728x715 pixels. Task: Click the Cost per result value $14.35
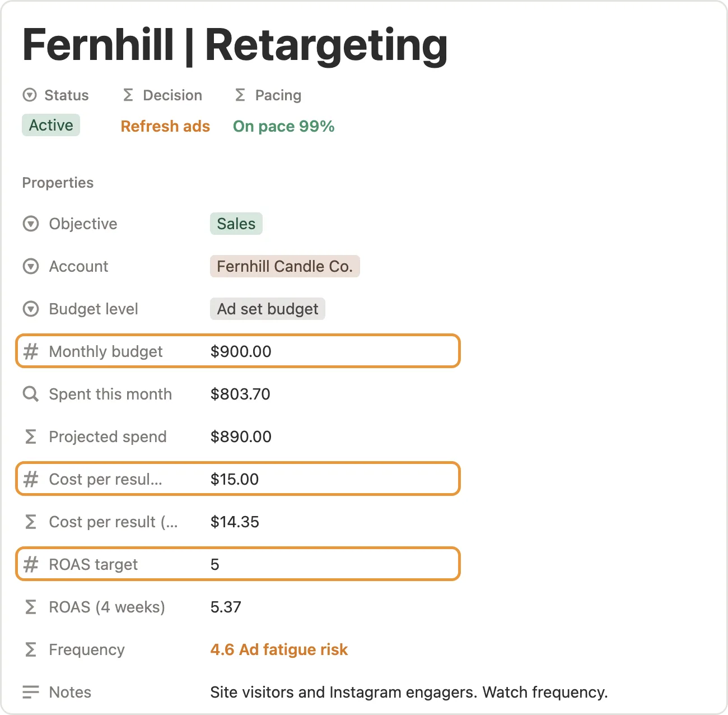tap(235, 522)
